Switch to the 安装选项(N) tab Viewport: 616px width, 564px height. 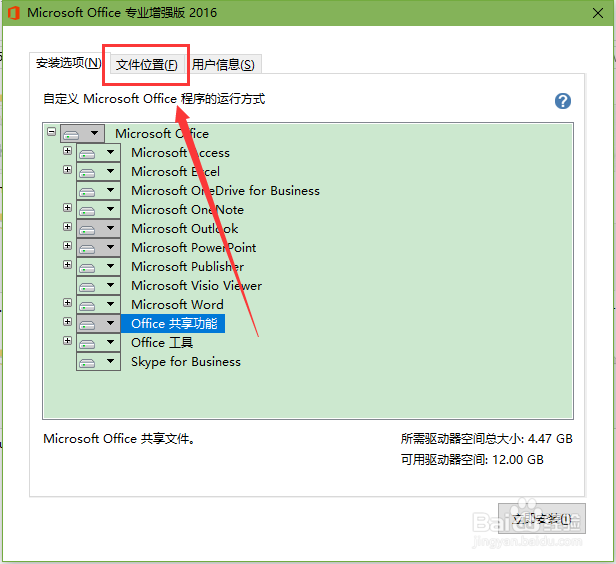(68, 63)
